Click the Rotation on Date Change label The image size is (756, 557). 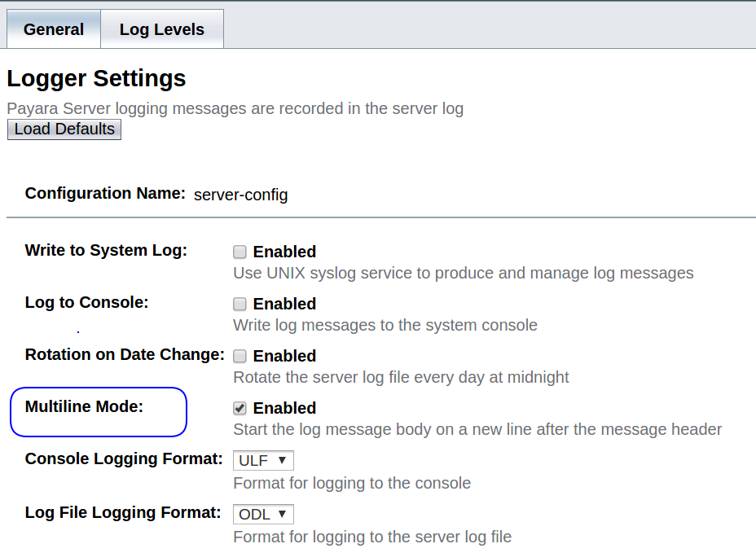[124, 354]
